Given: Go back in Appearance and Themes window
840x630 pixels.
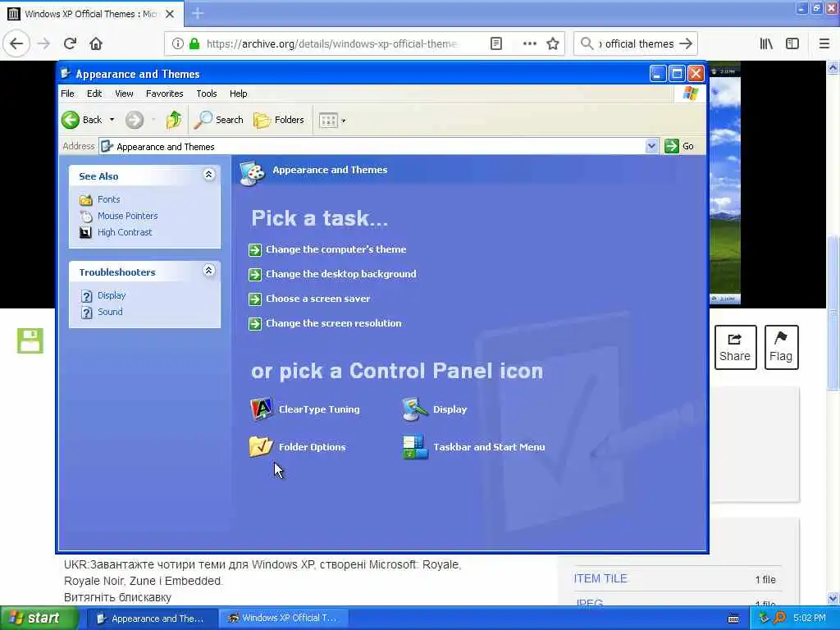Looking at the screenshot, I should point(82,120).
